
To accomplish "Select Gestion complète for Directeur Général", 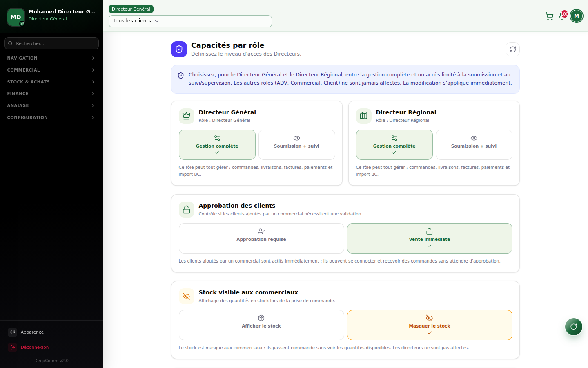I will click(x=217, y=145).
